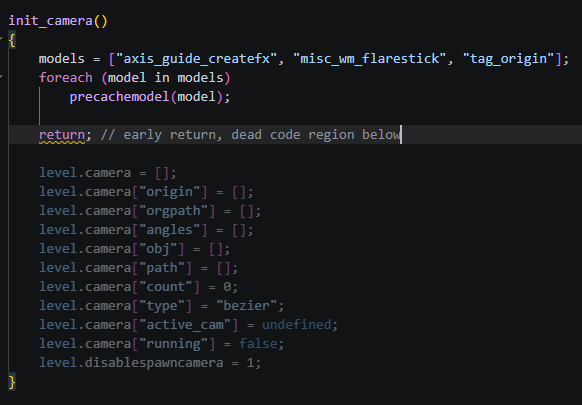The width and height of the screenshot is (582, 405).
Task: Click the "origin" key string
Action: (x=170, y=192)
